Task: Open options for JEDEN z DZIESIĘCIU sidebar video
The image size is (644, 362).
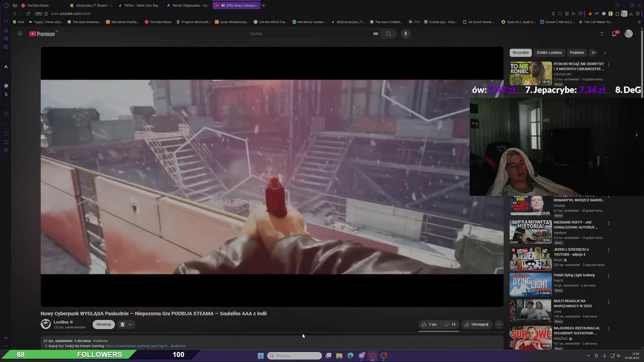Action: click(608, 250)
